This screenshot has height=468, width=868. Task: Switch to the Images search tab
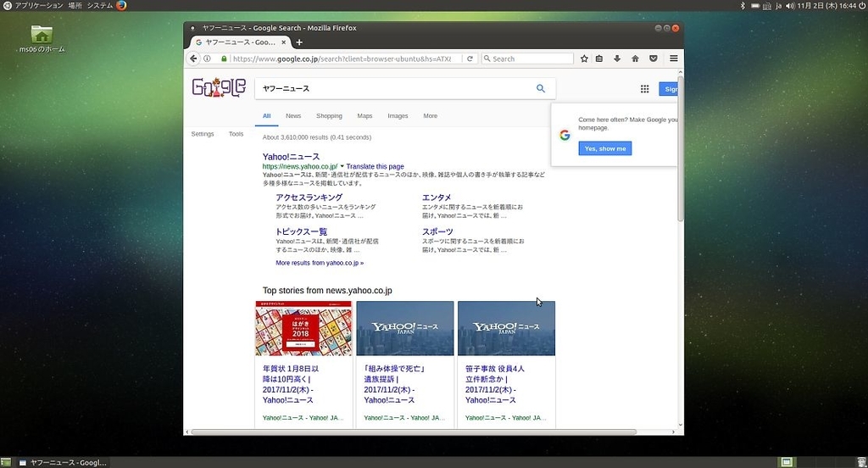pos(398,116)
